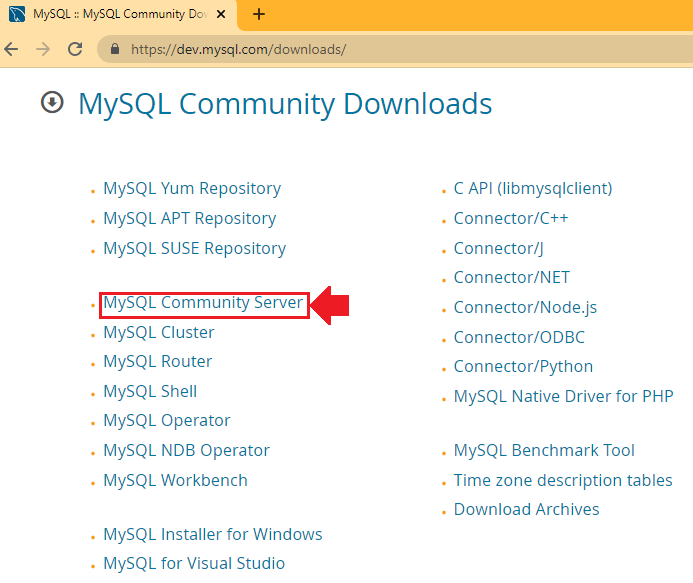
Task: Click the MySQL Community Downloads heading
Action: 285,104
